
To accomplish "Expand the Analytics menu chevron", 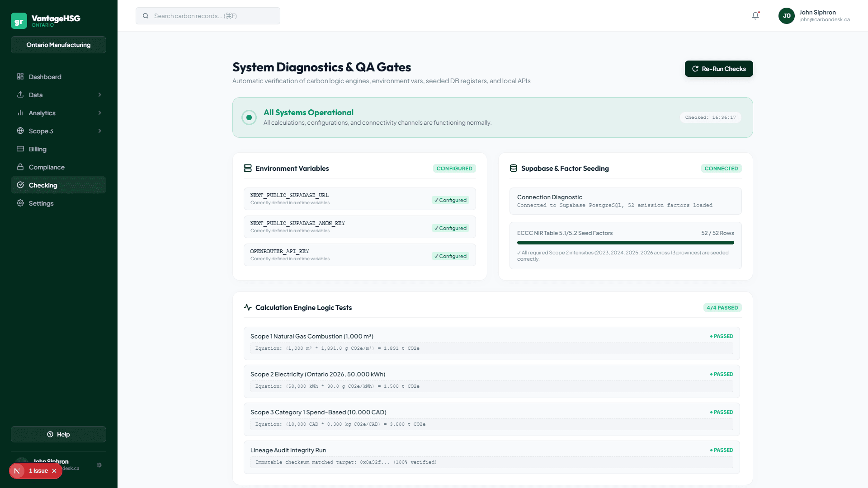I will (x=100, y=113).
